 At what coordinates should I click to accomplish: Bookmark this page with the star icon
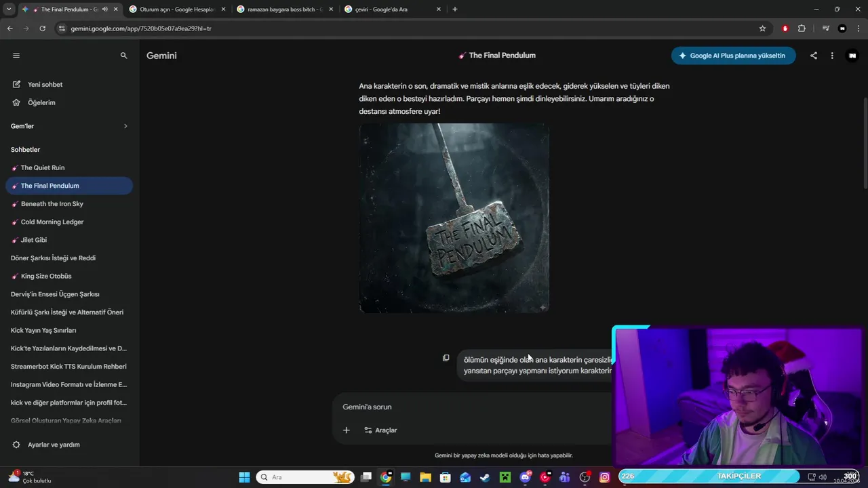[762, 28]
